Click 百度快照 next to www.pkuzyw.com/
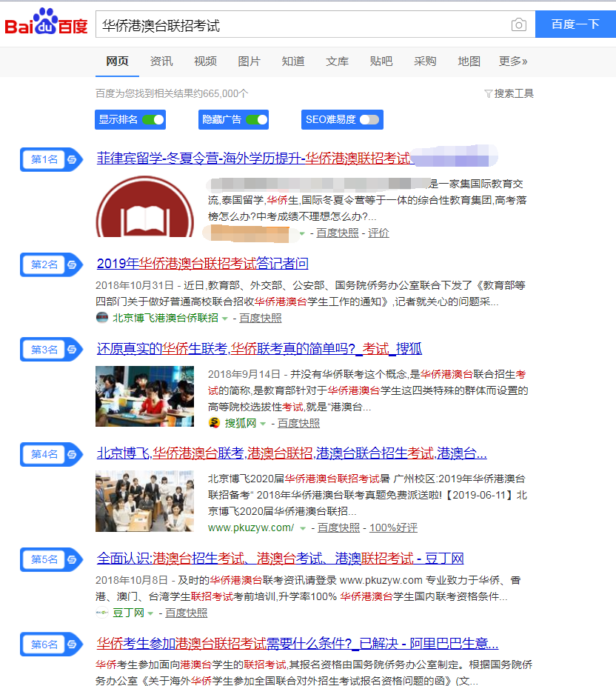Viewport: 616px width, 686px height. (x=338, y=528)
